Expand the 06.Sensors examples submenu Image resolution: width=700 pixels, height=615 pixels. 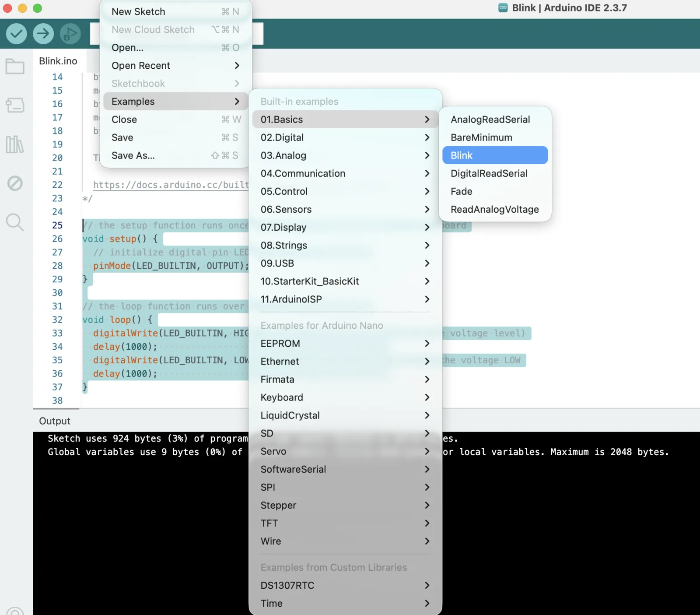[286, 209]
